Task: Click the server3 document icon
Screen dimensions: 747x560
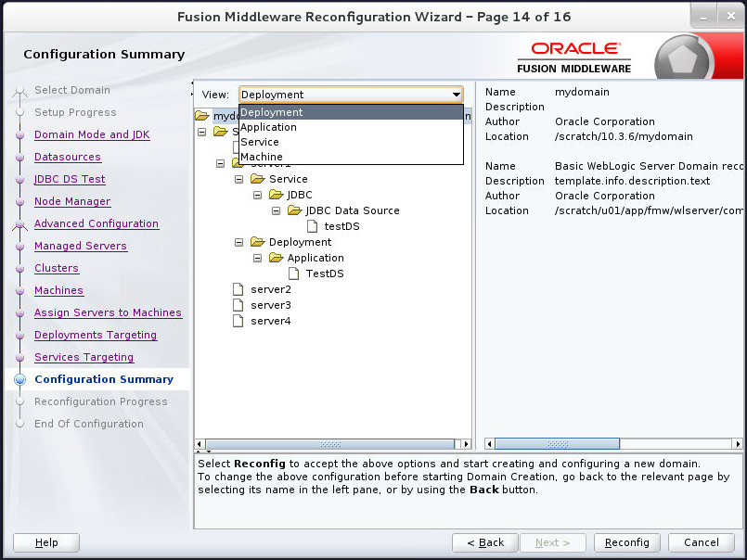Action: pyautogui.click(x=238, y=305)
